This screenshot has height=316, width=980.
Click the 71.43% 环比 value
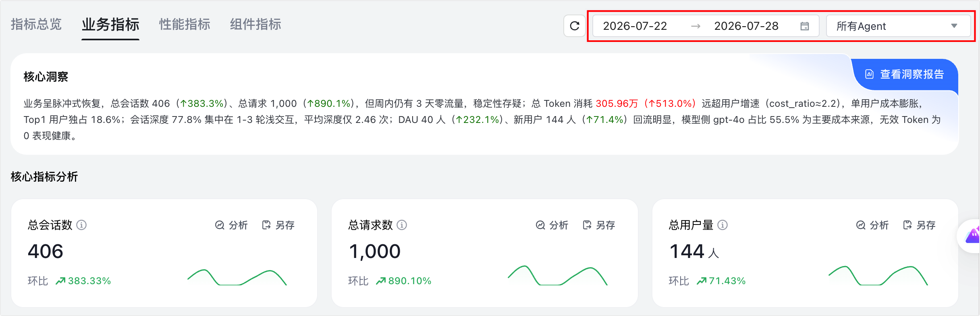[x=727, y=281]
